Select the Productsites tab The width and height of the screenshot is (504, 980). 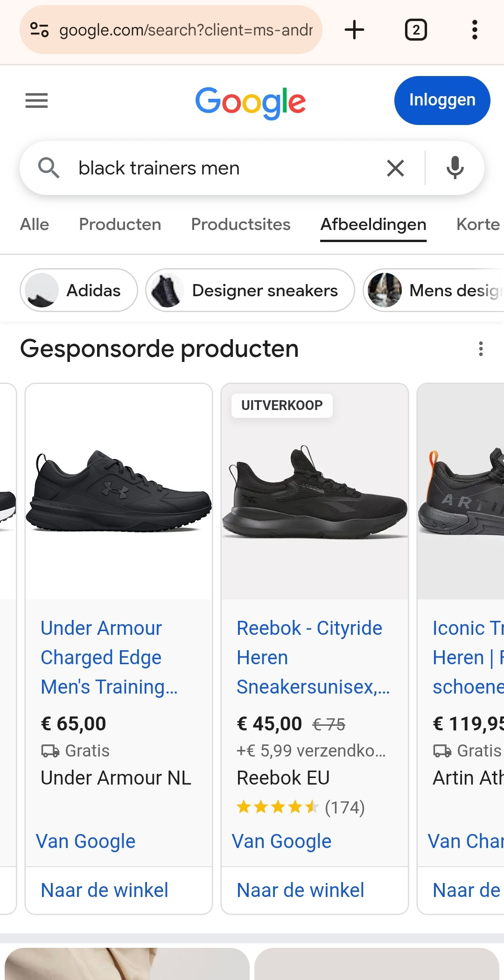click(241, 224)
